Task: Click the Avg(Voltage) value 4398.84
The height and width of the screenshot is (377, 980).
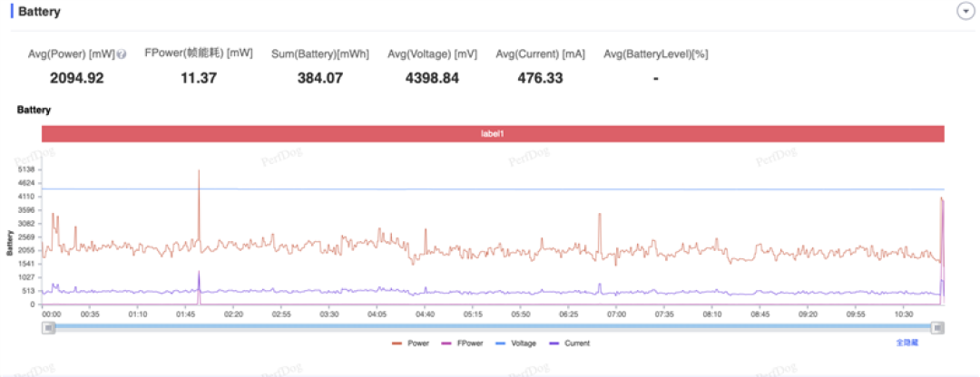Action: pyautogui.click(x=432, y=78)
